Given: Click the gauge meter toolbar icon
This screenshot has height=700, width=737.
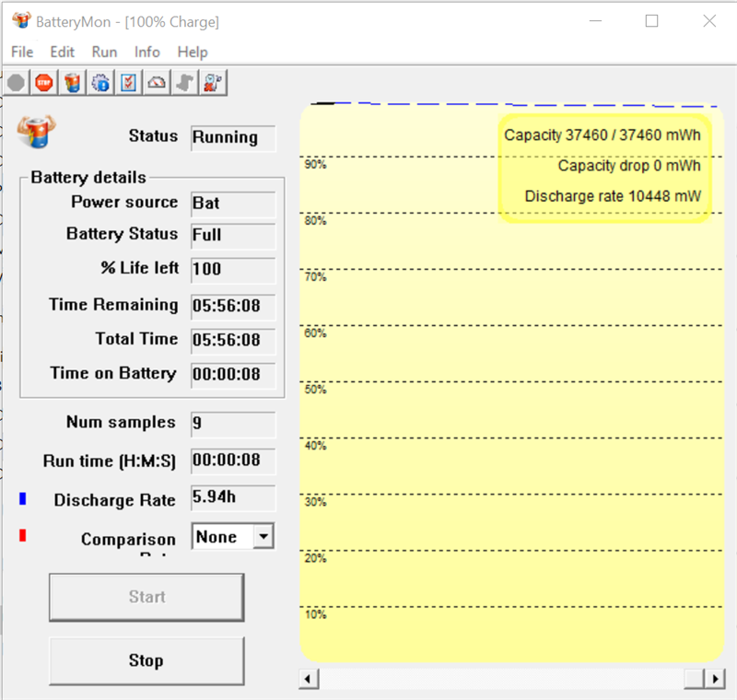Looking at the screenshot, I should click(x=157, y=83).
